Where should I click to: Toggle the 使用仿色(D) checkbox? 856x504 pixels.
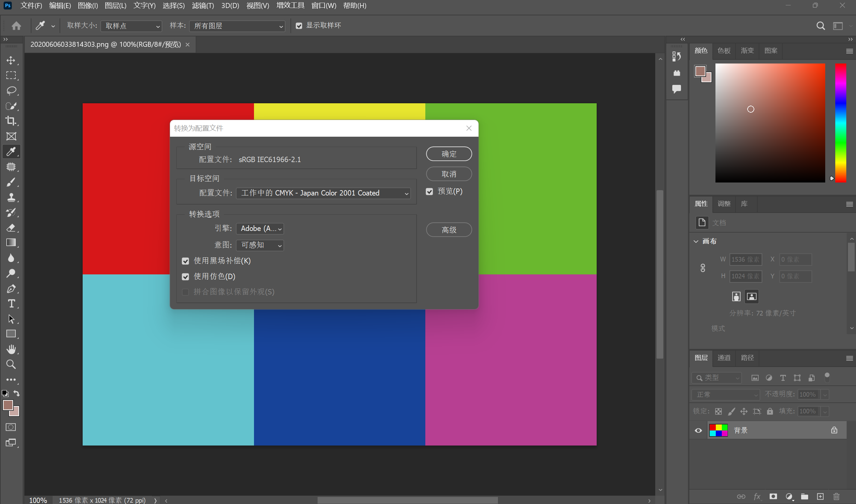click(185, 276)
